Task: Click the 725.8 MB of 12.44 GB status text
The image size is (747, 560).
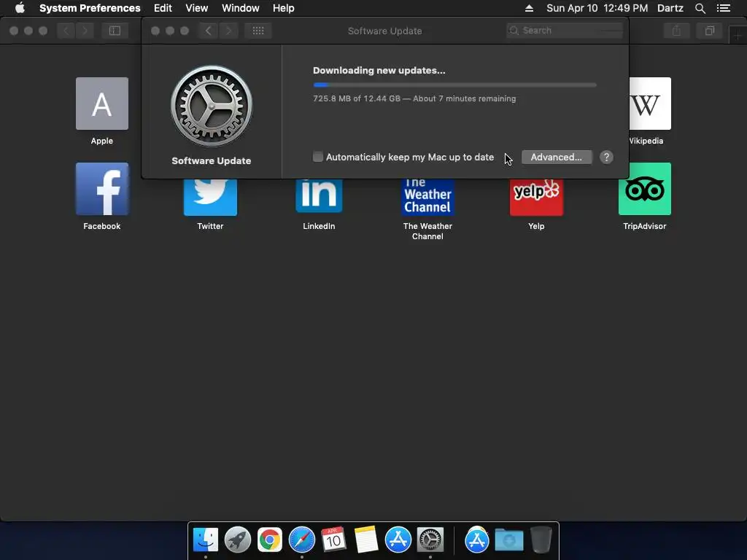Action: click(x=414, y=98)
